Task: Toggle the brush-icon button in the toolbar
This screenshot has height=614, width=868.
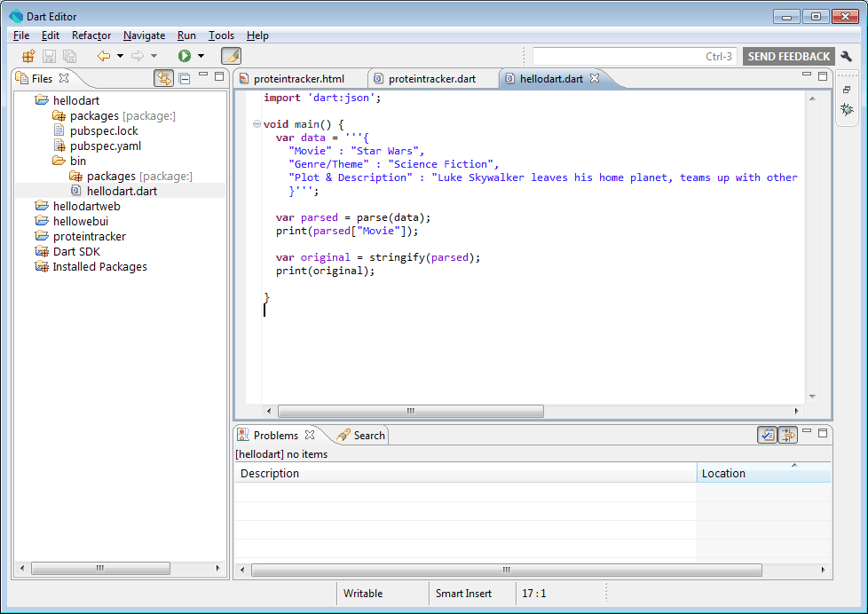Action: coord(231,56)
